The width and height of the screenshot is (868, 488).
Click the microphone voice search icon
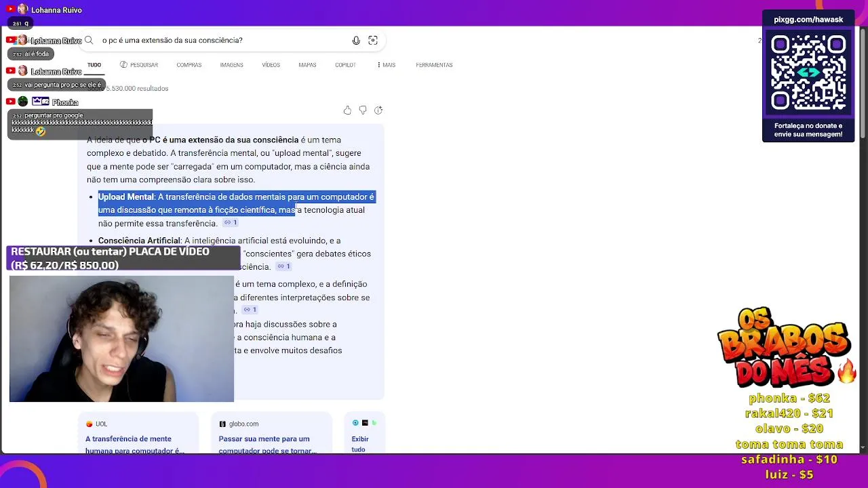click(356, 41)
